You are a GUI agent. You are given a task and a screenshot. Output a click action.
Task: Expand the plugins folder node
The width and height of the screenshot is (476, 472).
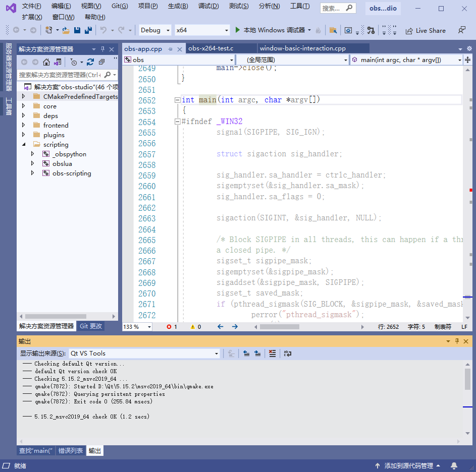(23, 135)
